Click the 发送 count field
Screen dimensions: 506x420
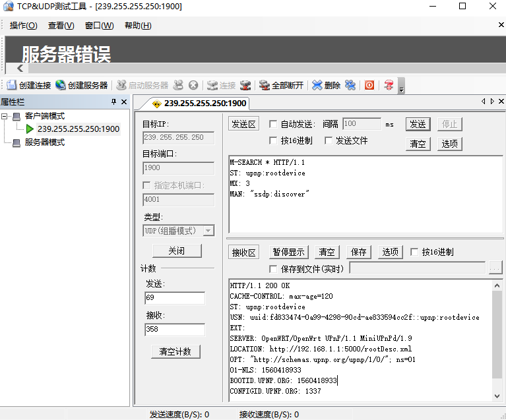click(175, 298)
